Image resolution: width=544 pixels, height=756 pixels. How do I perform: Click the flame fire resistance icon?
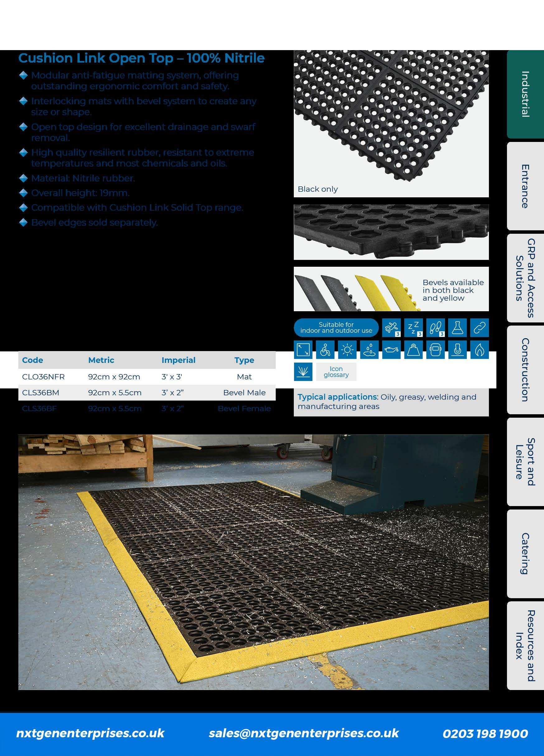click(480, 350)
